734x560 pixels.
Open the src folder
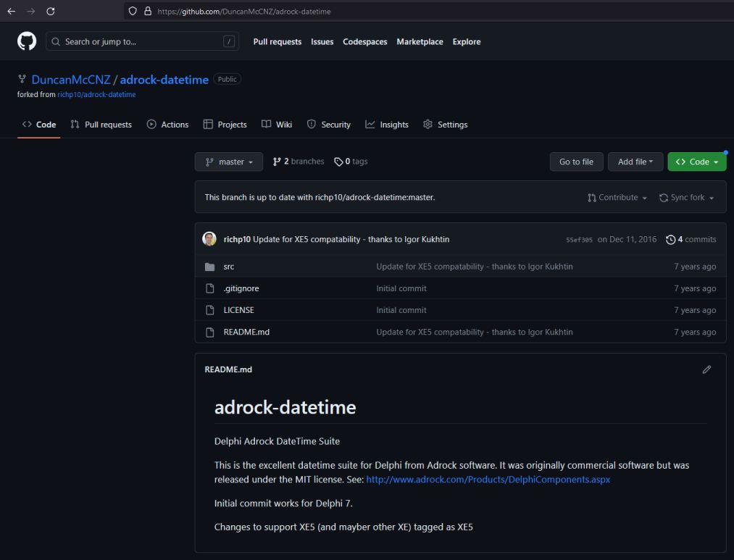(x=228, y=267)
